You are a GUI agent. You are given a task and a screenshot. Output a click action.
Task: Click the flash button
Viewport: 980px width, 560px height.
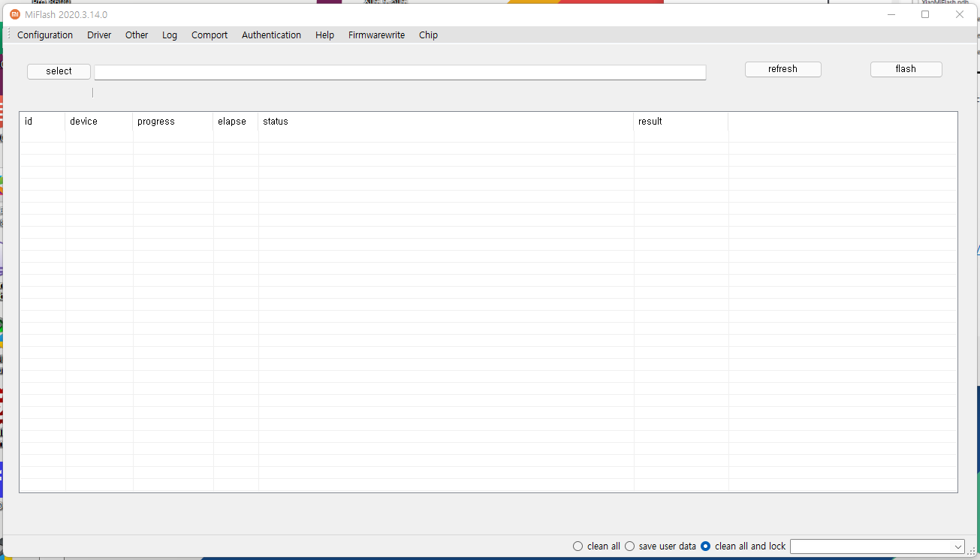[906, 69]
